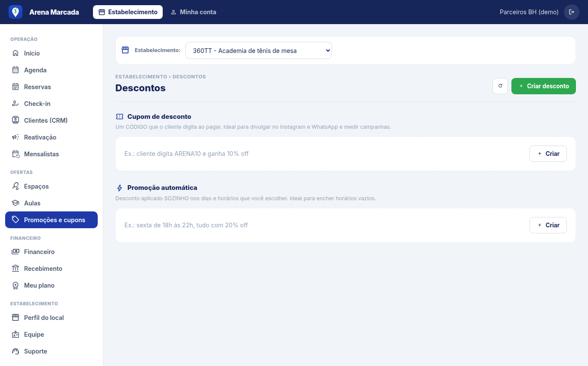The image size is (588, 366).
Task: Open Clientes (CRM) from the sidebar
Action: [51, 121]
